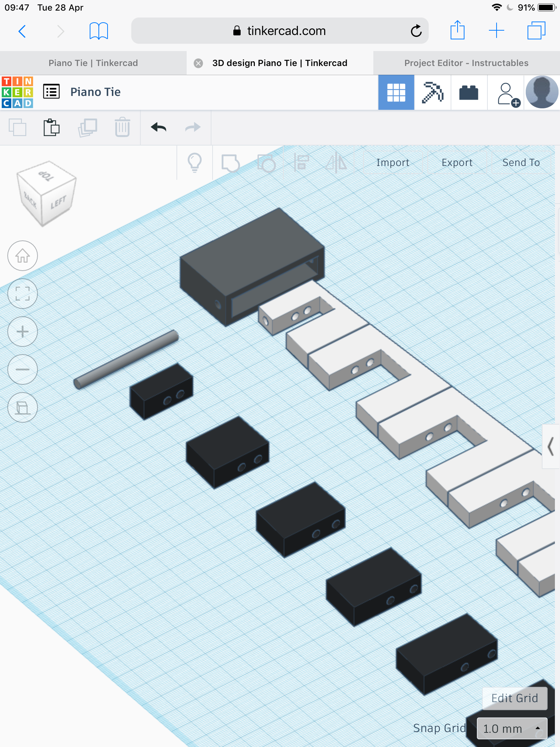560x747 pixels.
Task: Click the Copy toolbar icon
Action: tap(17, 127)
